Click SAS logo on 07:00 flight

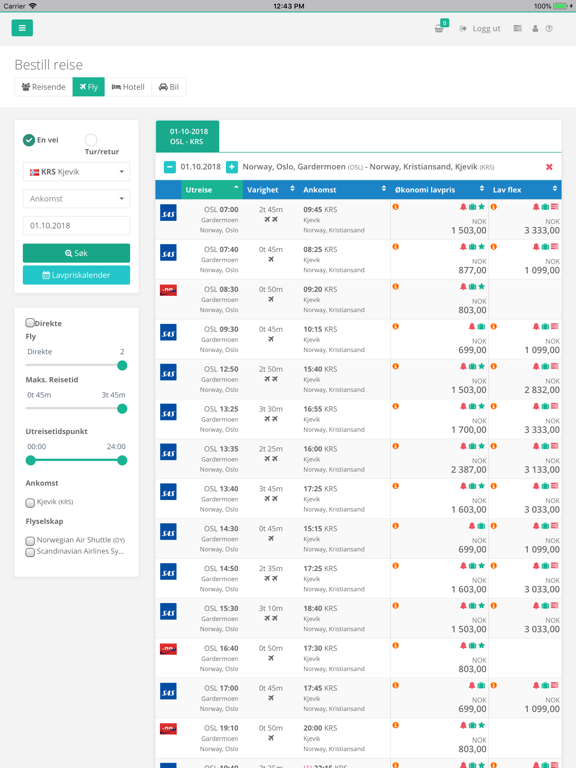[x=168, y=213]
